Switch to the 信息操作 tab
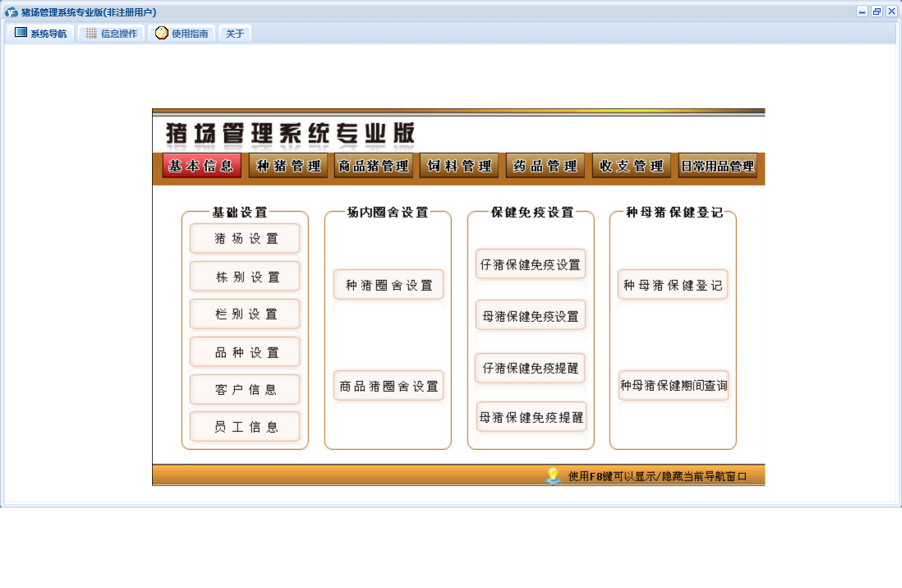The image size is (902, 588). 112,34
